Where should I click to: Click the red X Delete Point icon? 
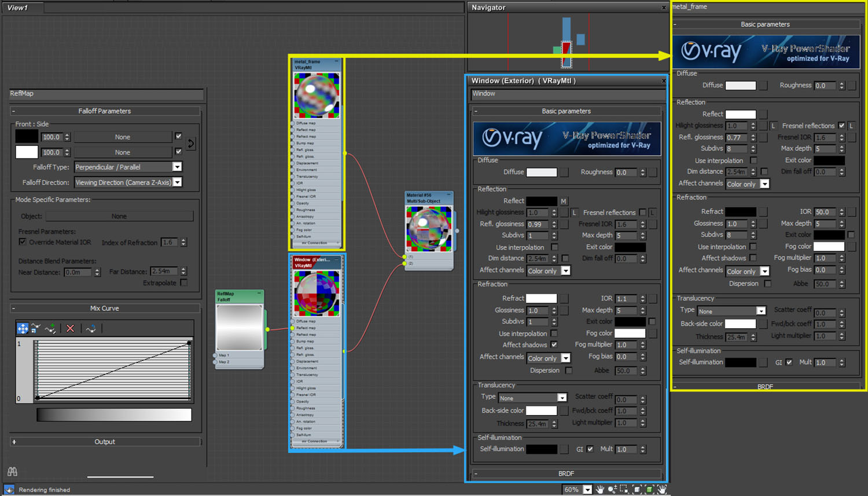(70, 329)
